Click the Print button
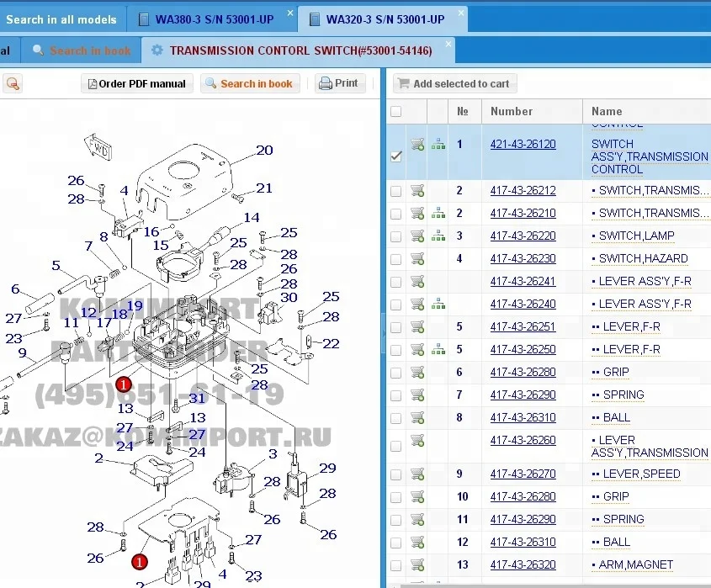This screenshot has width=711, height=588. pyautogui.click(x=339, y=83)
